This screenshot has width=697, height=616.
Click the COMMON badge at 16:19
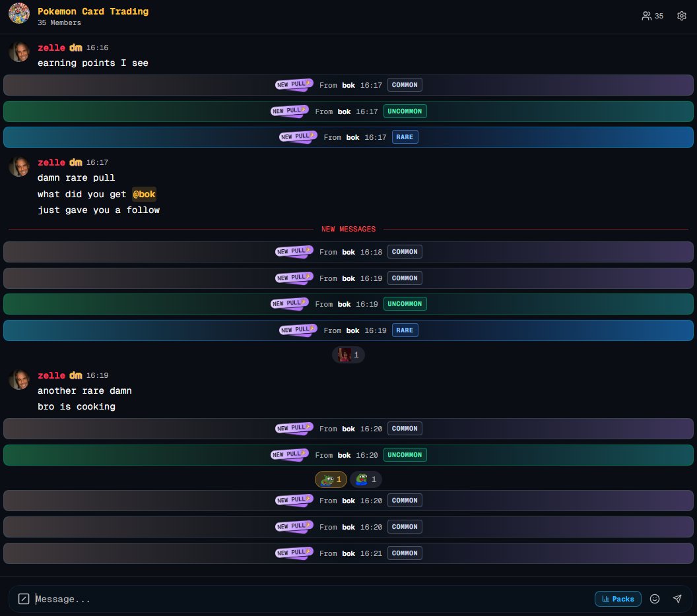tap(405, 278)
